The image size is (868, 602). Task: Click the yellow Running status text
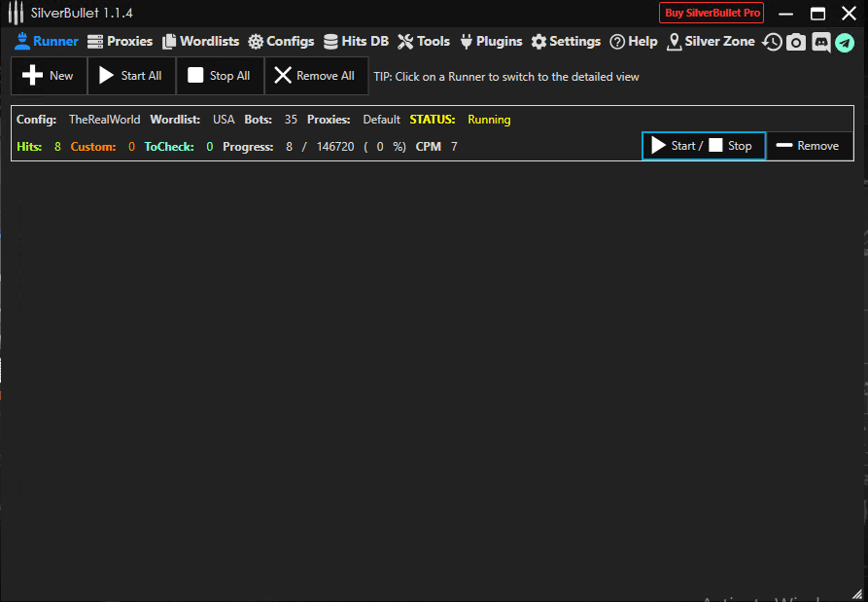489,120
